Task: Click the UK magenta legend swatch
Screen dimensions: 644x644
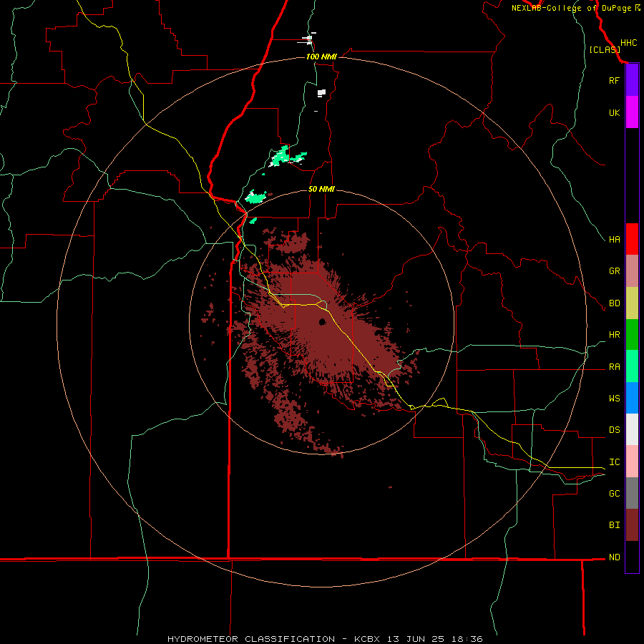Action: tap(632, 112)
